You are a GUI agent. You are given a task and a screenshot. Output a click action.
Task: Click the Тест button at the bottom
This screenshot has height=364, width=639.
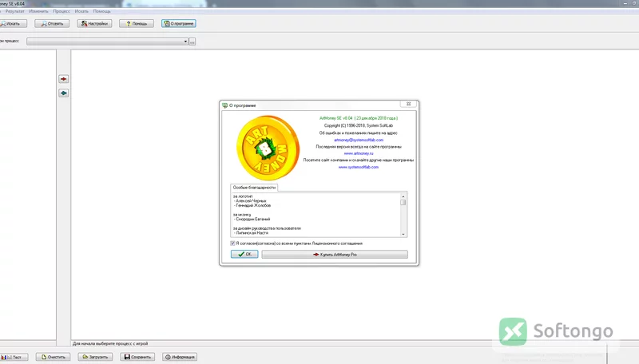click(x=14, y=357)
